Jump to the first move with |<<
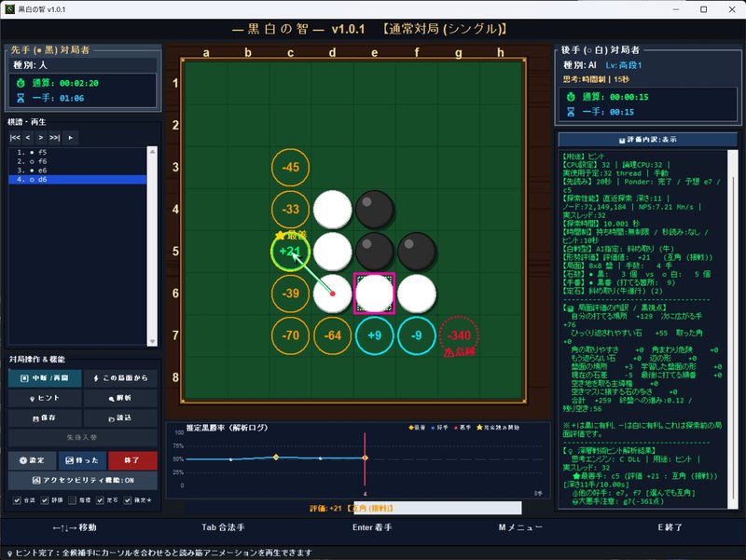This screenshot has width=746, height=560. tap(15, 138)
